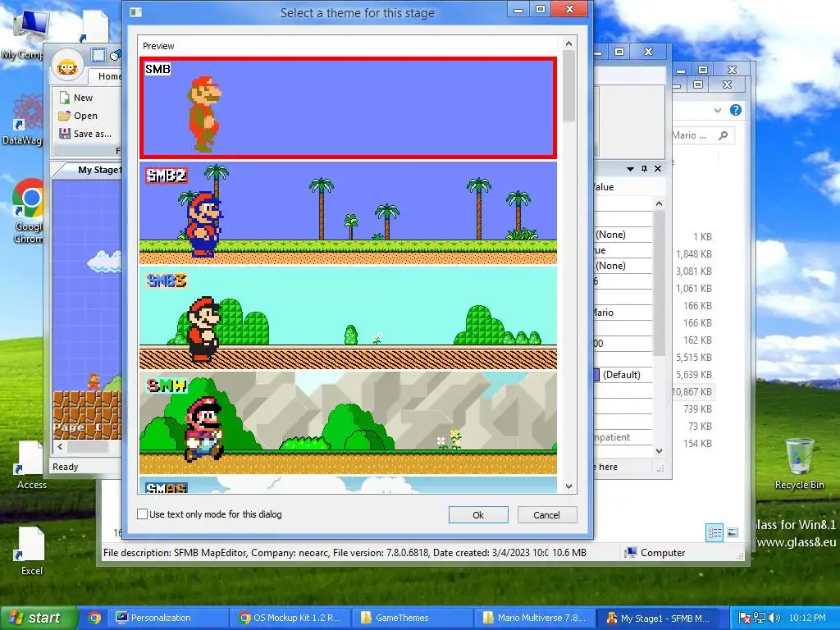Click the network icon in the system tray

[759, 618]
